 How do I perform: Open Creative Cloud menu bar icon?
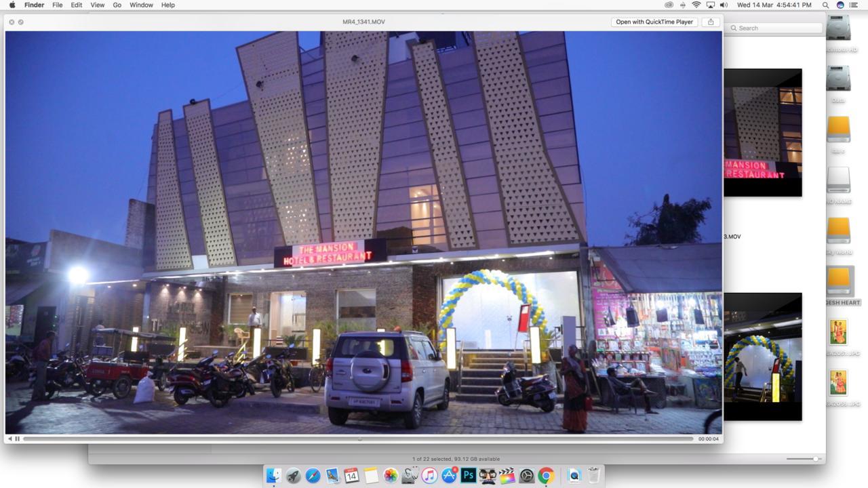pyautogui.click(x=669, y=5)
